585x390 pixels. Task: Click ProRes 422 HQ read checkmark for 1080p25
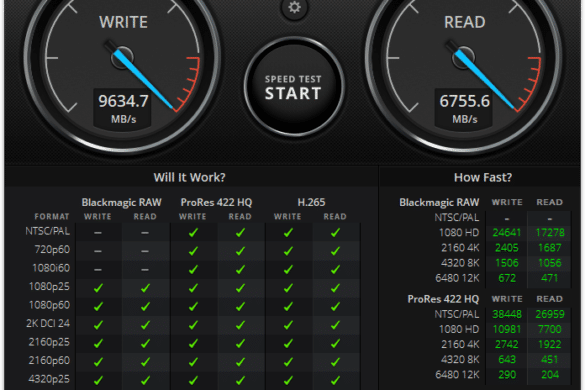click(240, 288)
